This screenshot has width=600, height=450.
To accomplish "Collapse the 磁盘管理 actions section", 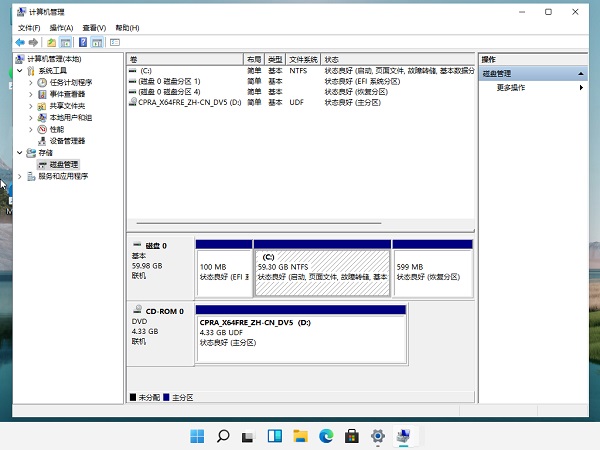I will [581, 74].
